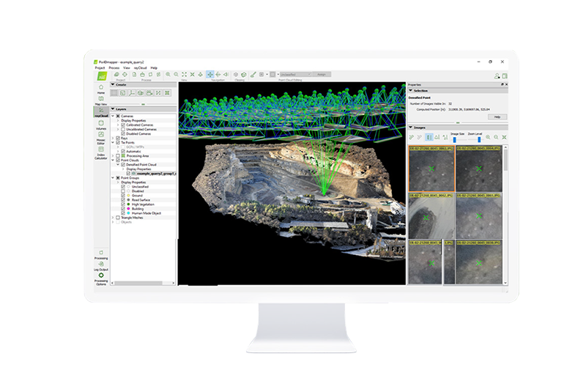Click the Image Size slider

(x=455, y=137)
